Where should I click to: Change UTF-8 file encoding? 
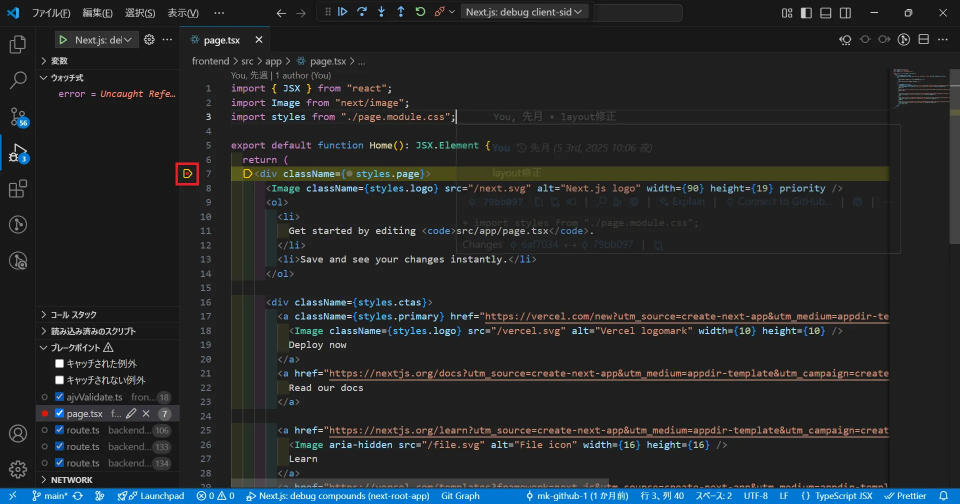click(x=755, y=496)
